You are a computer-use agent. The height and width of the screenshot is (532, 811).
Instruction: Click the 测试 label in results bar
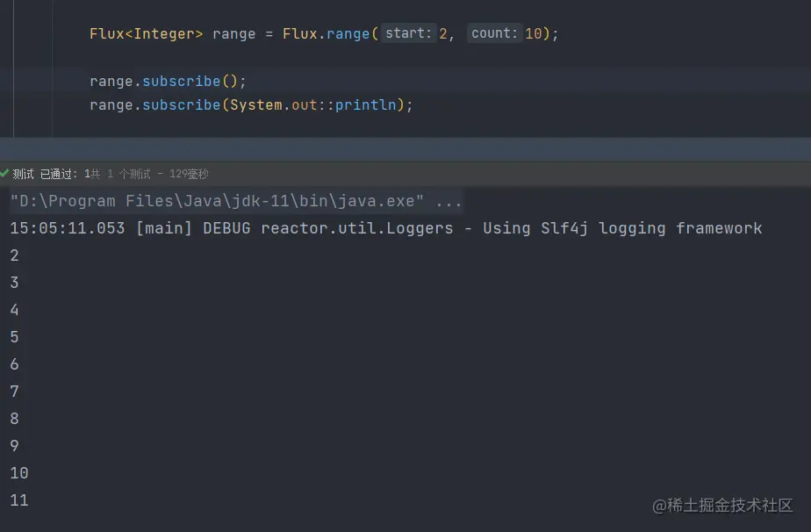[24, 173]
